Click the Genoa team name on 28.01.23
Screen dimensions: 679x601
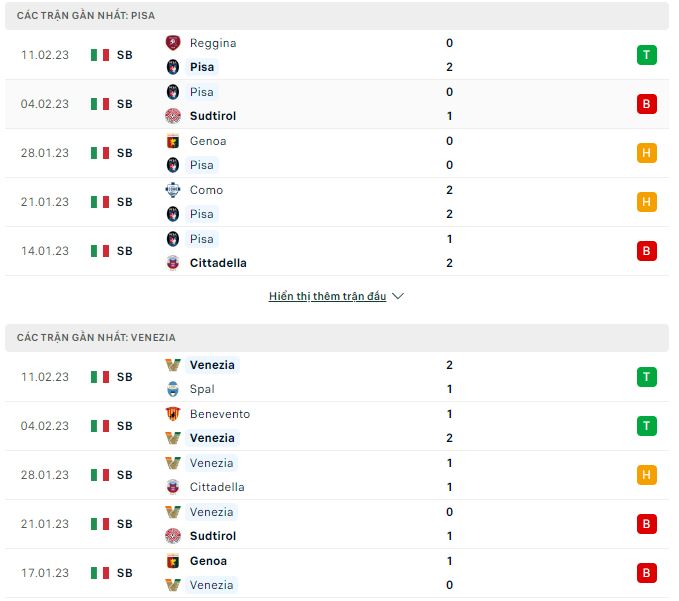(208, 141)
